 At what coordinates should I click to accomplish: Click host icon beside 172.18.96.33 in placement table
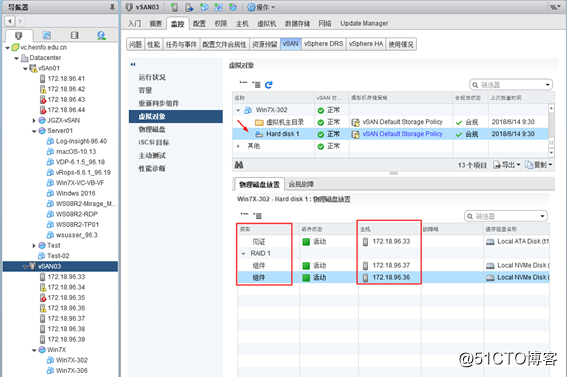(365, 241)
